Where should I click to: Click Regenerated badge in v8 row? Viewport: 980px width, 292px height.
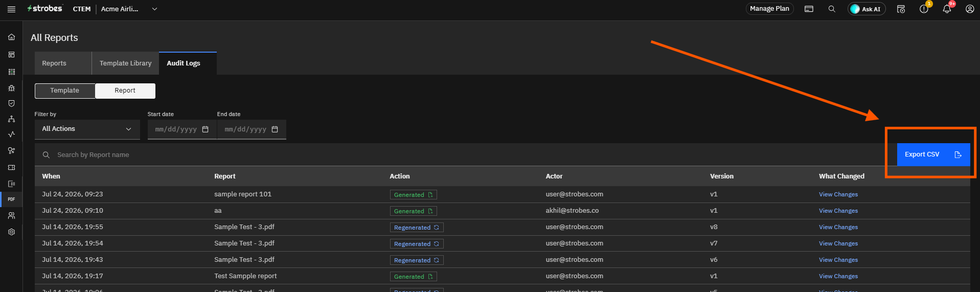coord(417,228)
